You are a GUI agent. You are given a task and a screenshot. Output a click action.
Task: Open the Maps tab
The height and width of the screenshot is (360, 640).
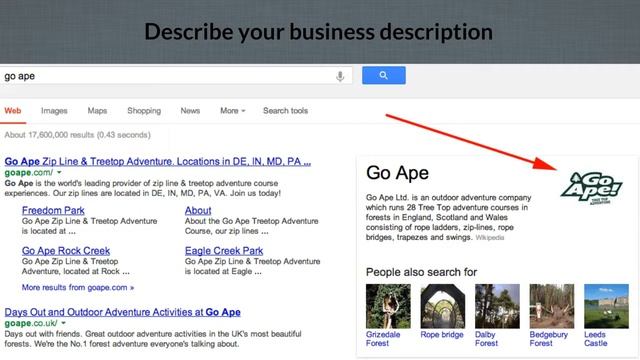97,111
